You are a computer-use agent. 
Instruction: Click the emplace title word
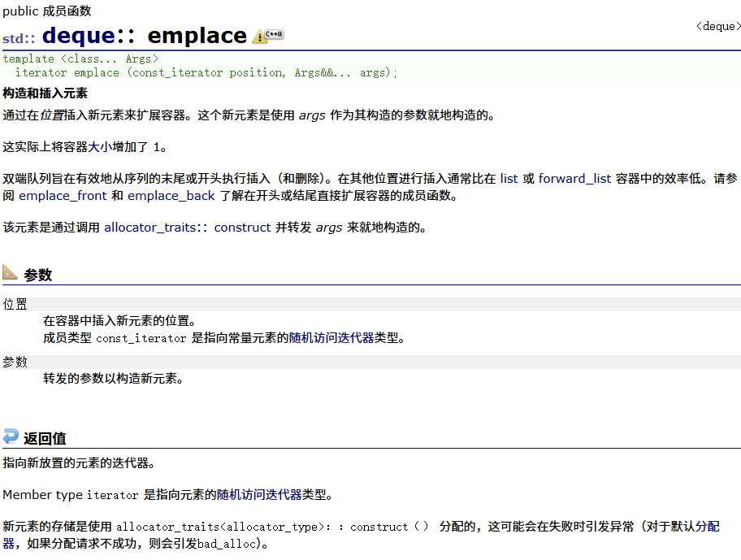(197, 36)
